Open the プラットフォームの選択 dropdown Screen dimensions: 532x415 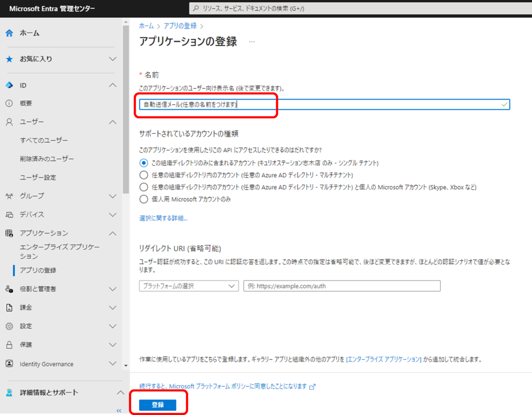pos(189,286)
